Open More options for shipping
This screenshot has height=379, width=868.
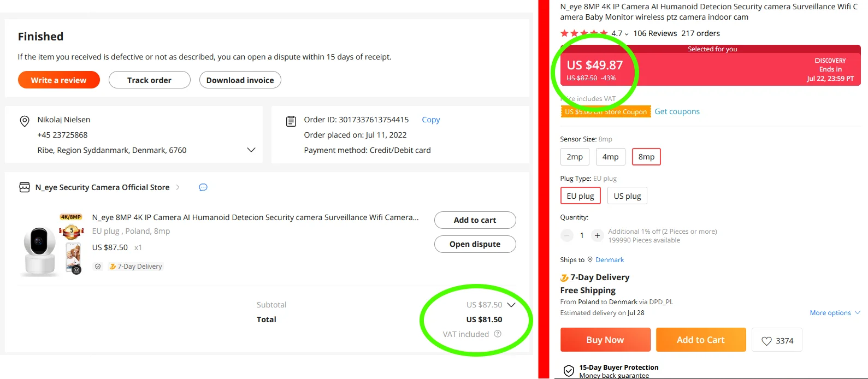(x=835, y=313)
